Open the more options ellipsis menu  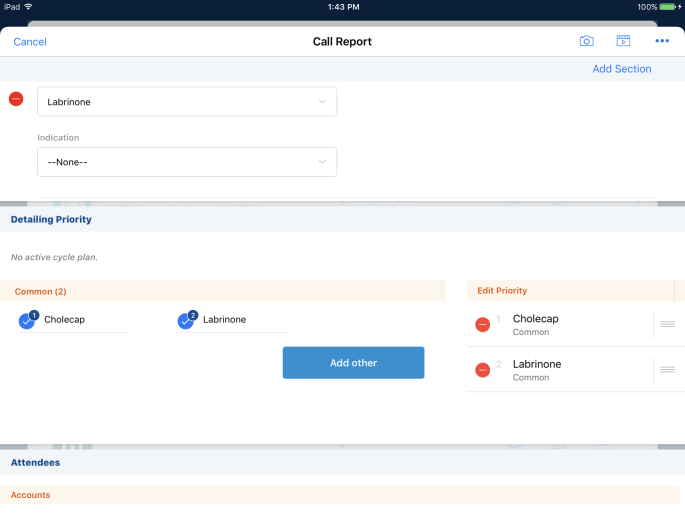coord(661,41)
